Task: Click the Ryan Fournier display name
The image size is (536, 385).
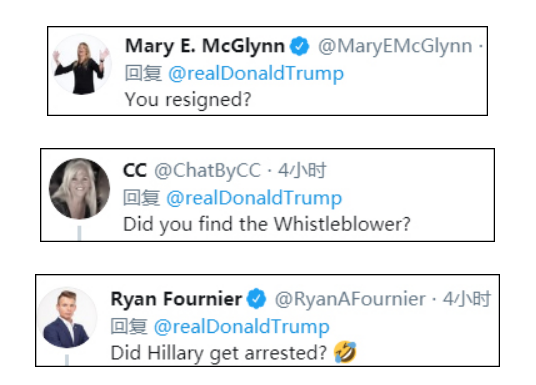Action: (x=176, y=299)
